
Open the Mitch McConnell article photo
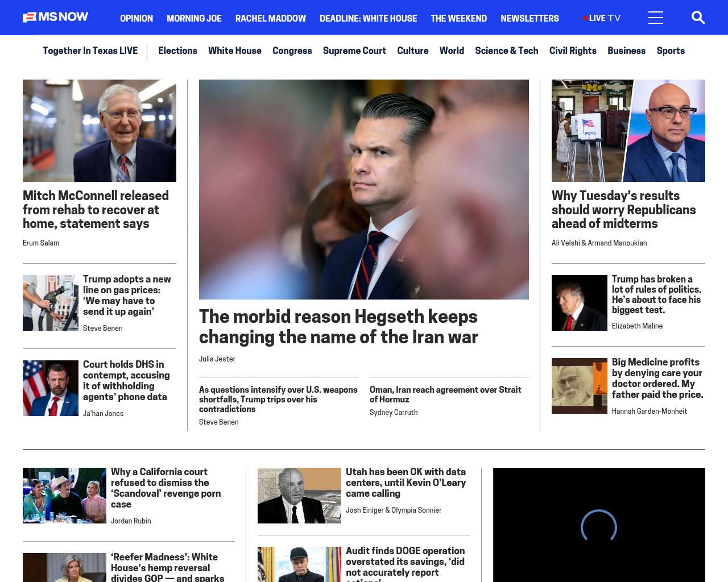(100, 131)
